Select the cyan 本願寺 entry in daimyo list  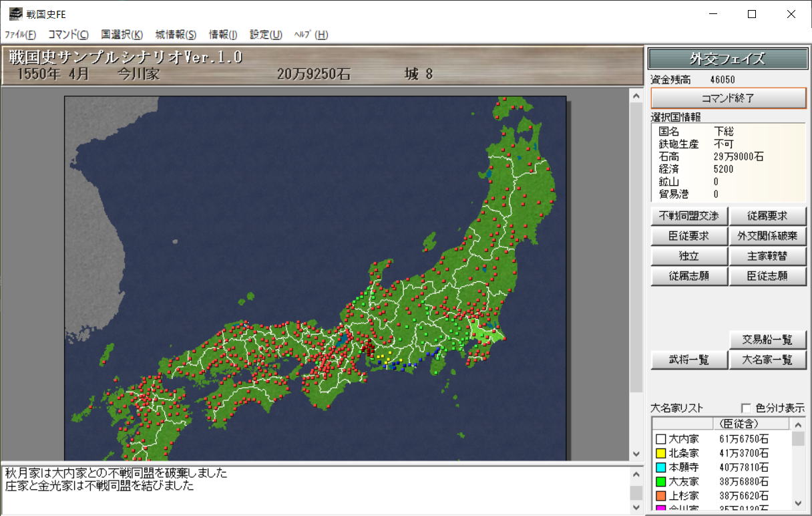tap(683, 467)
